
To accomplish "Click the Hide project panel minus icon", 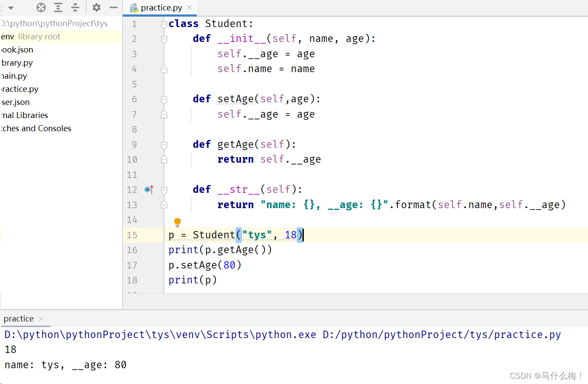I will [x=114, y=7].
